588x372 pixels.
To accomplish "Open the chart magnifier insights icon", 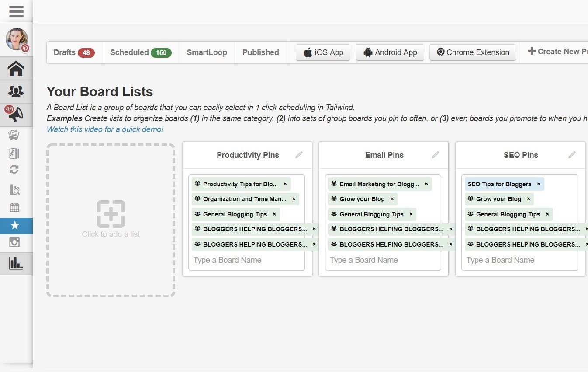I will pos(14,190).
